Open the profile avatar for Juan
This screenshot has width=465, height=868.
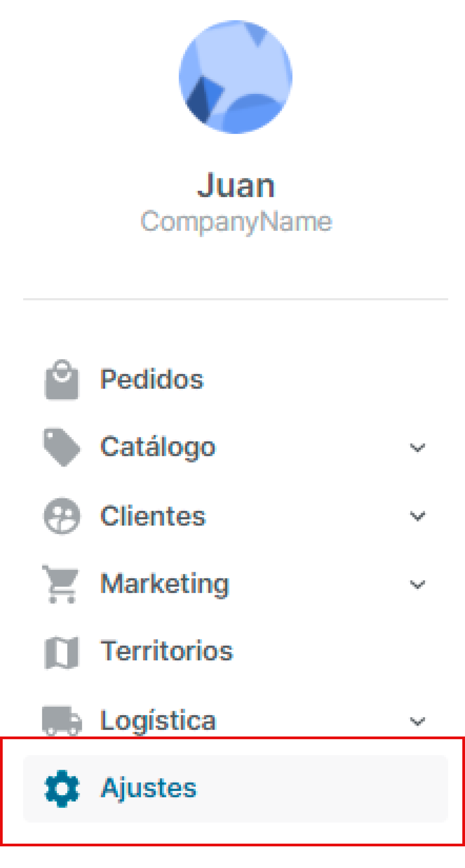pyautogui.click(x=236, y=77)
